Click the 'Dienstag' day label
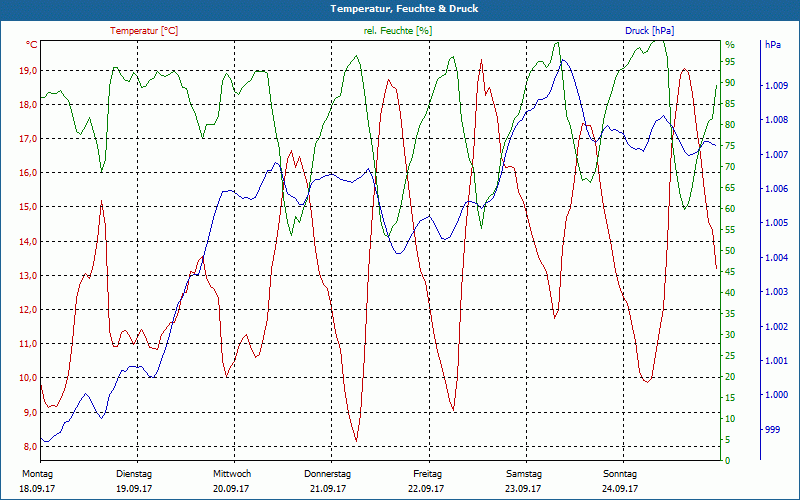This screenshot has height=500, width=800. [134, 474]
